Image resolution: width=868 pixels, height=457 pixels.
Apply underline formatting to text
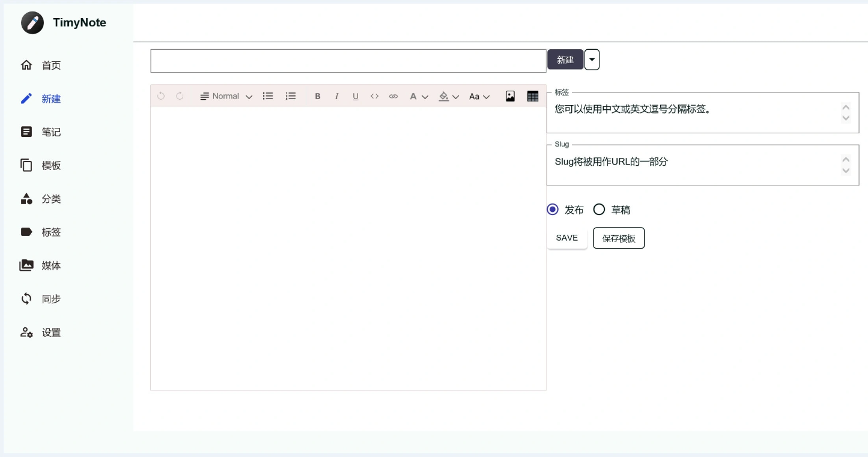tap(356, 96)
